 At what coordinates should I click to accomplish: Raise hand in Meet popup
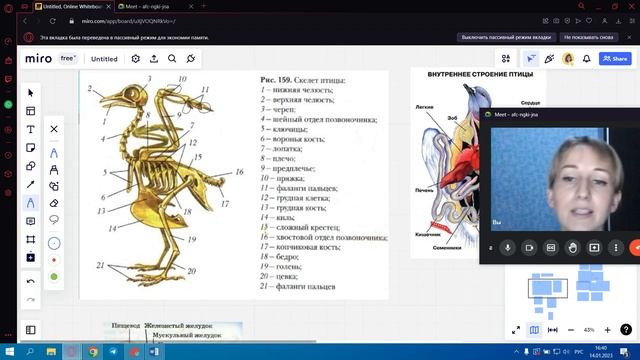point(573,248)
